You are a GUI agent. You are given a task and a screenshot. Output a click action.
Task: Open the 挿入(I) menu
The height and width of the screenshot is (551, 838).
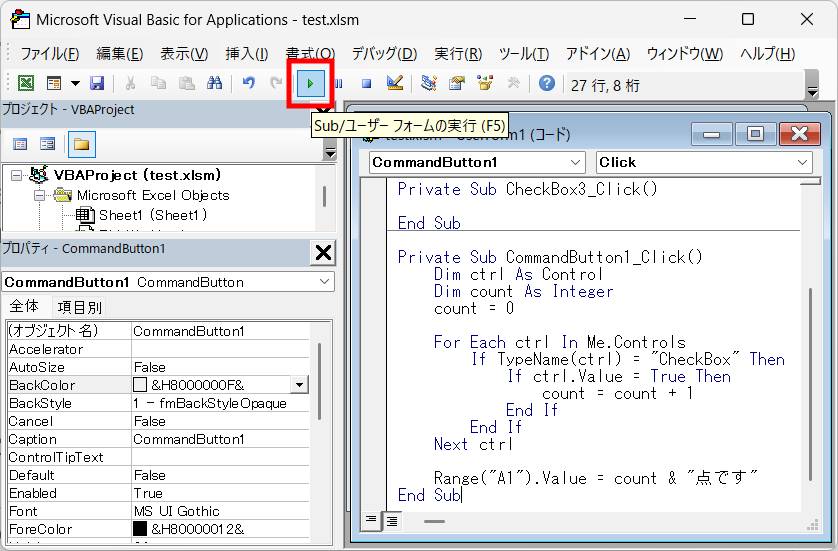(x=247, y=53)
